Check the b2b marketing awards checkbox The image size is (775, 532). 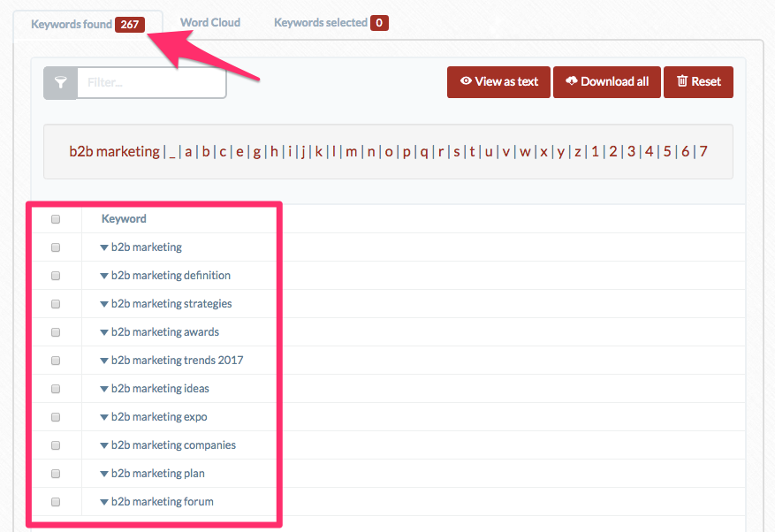click(x=56, y=332)
